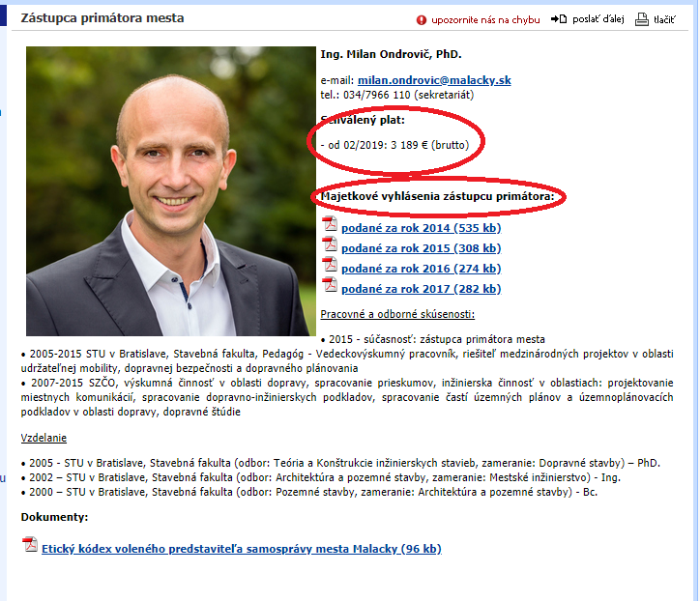Click PDF icon beside 2017 declaration
The height and width of the screenshot is (601, 700).
click(330, 285)
